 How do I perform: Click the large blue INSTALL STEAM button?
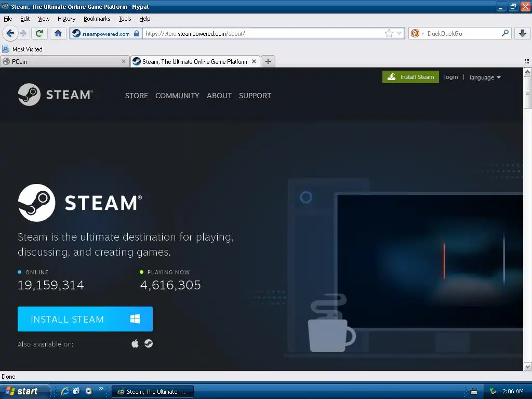[85, 319]
